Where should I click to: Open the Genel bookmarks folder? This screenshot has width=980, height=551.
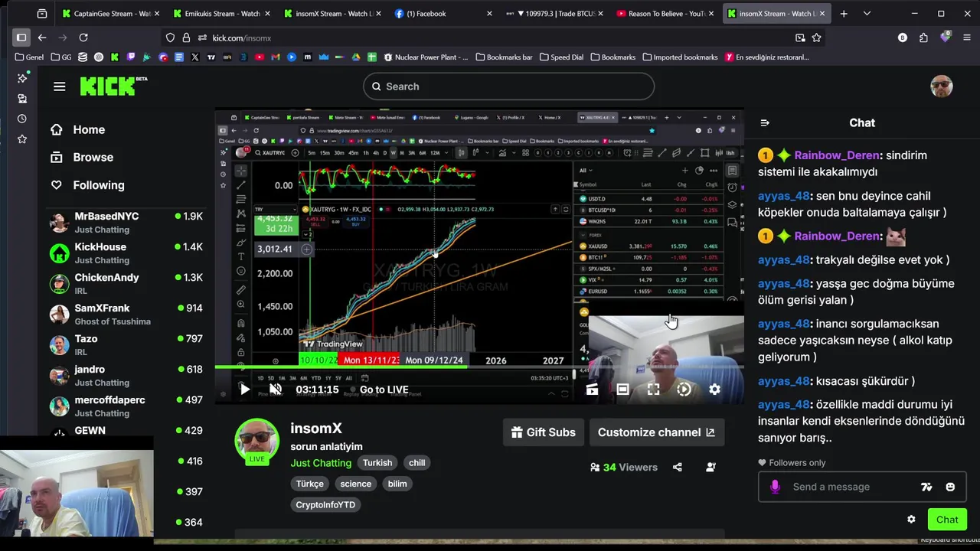coord(29,57)
